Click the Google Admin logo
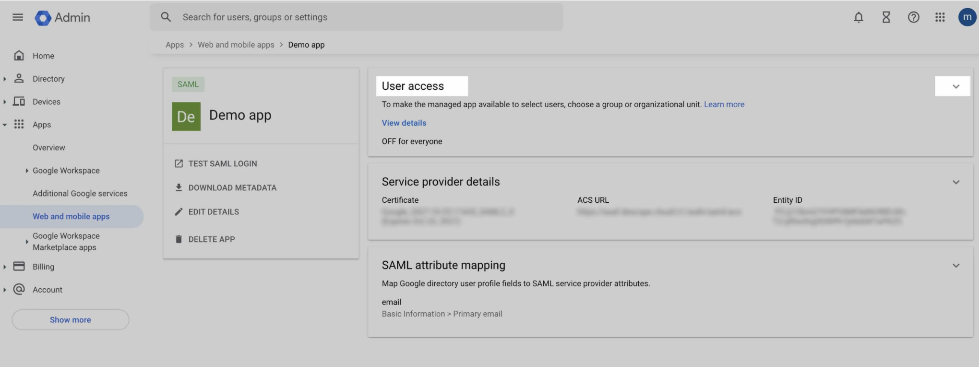The height and width of the screenshot is (367, 980). (62, 18)
